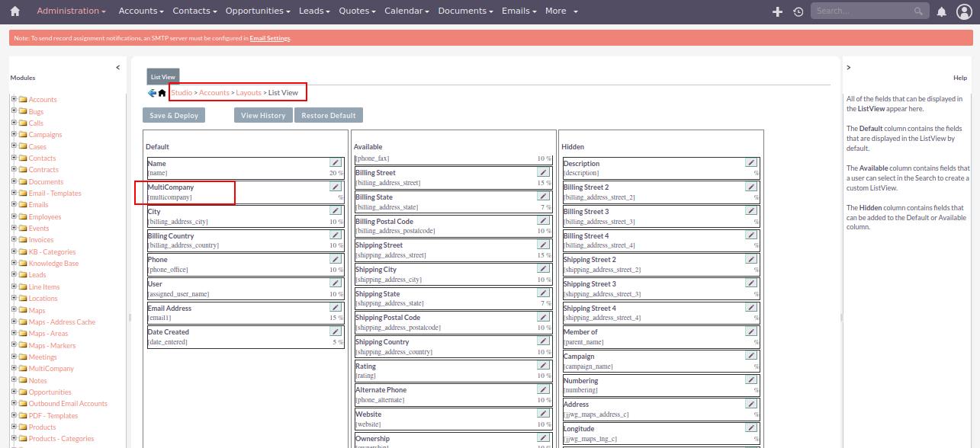
Task: Select the MultiCompany module in tree
Action: (51, 369)
